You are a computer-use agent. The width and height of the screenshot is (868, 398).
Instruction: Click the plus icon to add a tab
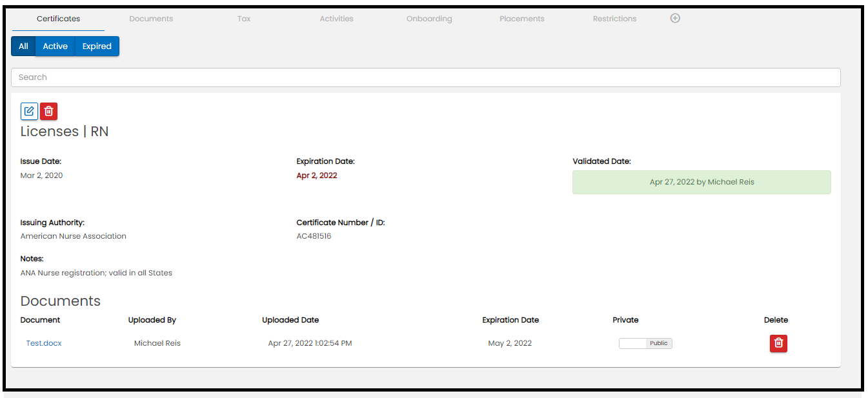[675, 19]
